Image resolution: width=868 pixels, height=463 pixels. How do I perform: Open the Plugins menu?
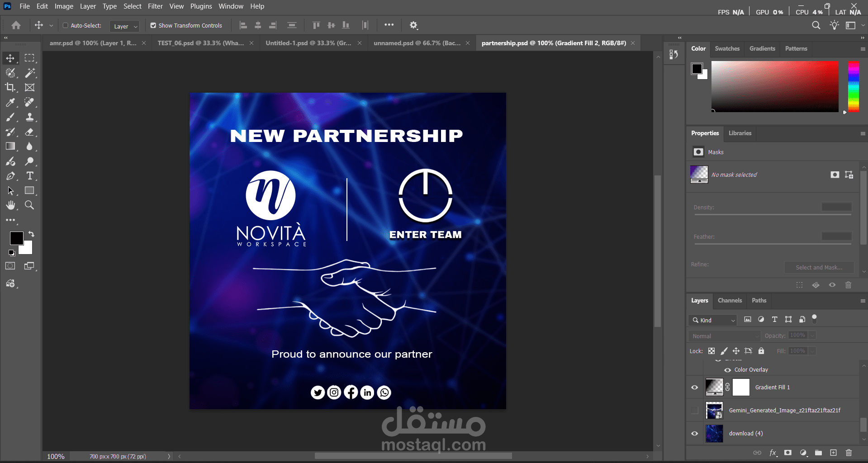point(201,6)
